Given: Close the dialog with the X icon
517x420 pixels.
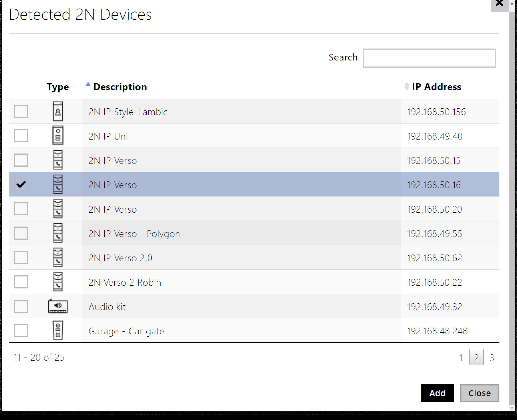Looking at the screenshot, I should [499, 4].
